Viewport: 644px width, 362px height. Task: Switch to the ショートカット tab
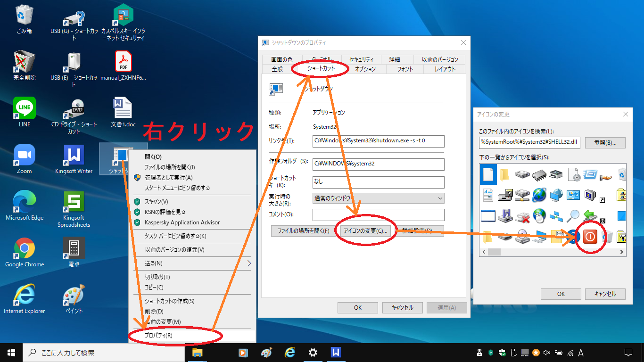click(x=321, y=68)
